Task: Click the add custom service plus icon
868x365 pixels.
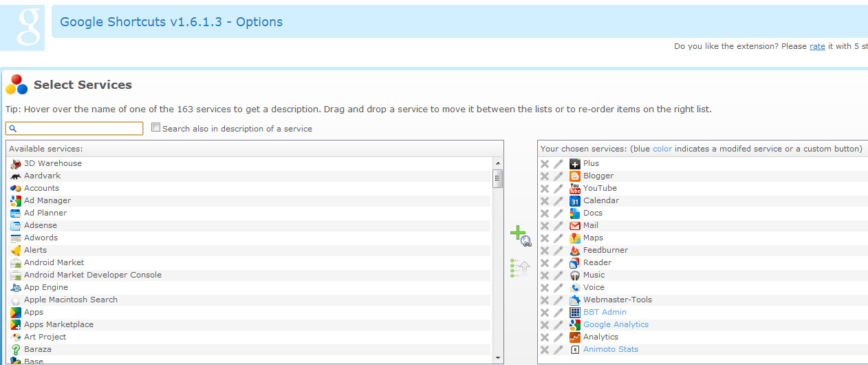Action: (520, 236)
